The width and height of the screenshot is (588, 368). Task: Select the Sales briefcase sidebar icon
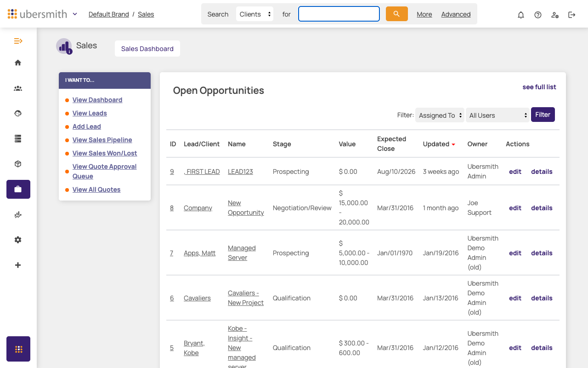click(18, 189)
